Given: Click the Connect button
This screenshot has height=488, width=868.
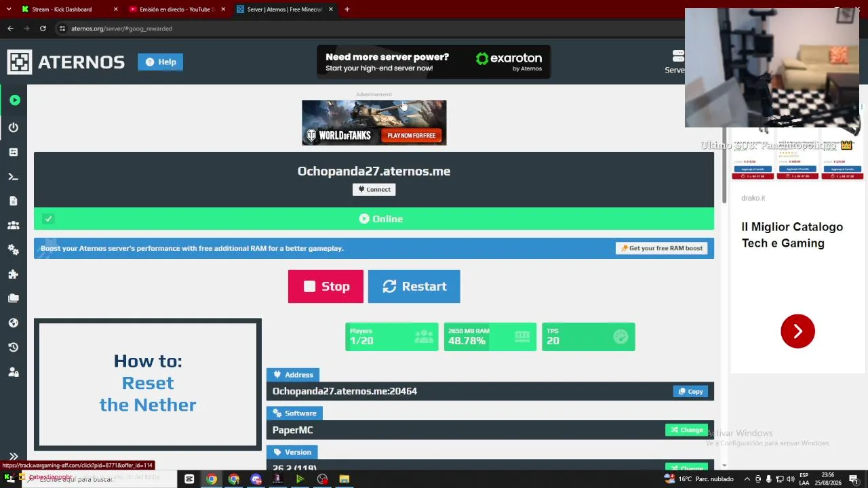Looking at the screenshot, I should pyautogui.click(x=374, y=189).
